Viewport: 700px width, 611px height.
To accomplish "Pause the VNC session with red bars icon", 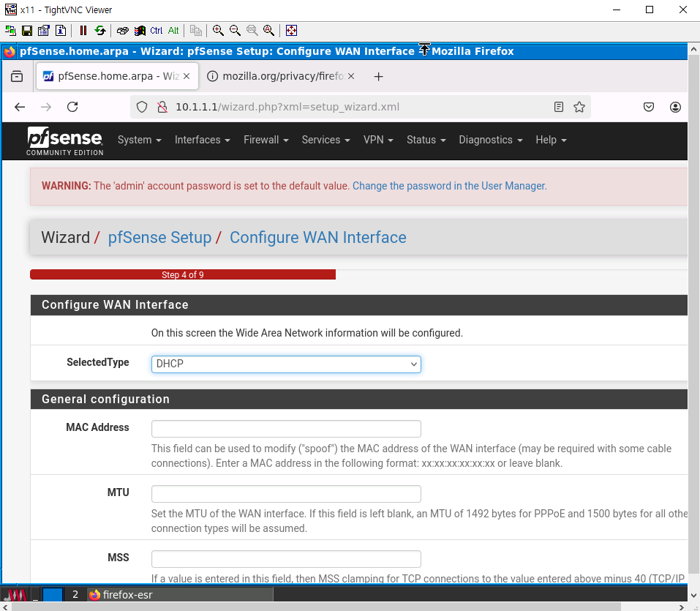I will coord(83,31).
